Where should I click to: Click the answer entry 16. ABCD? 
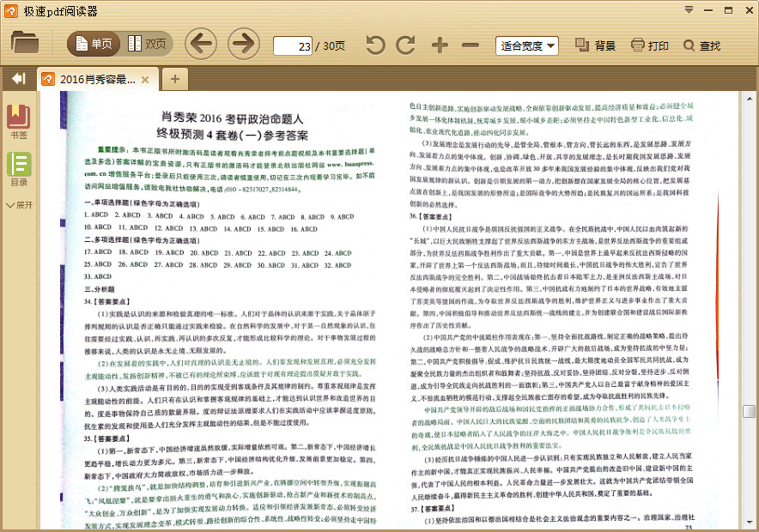click(304, 229)
